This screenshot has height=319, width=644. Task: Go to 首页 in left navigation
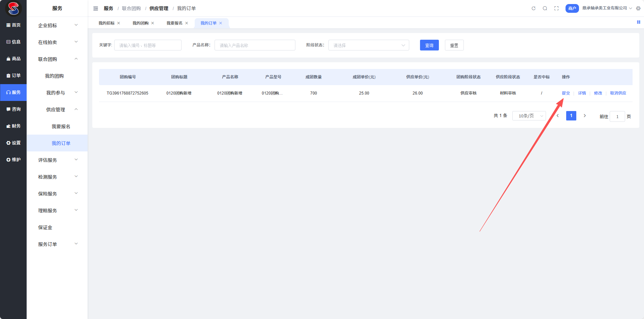tap(13, 25)
